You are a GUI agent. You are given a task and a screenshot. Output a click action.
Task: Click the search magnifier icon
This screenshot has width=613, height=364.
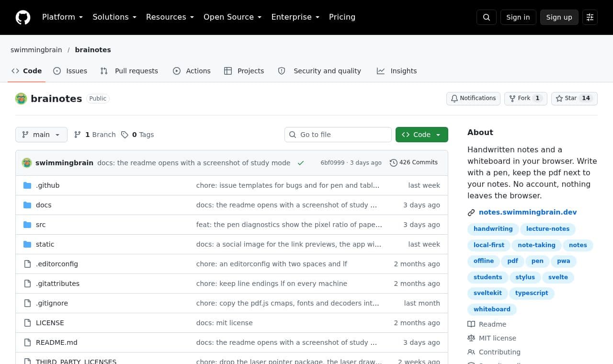487,17
